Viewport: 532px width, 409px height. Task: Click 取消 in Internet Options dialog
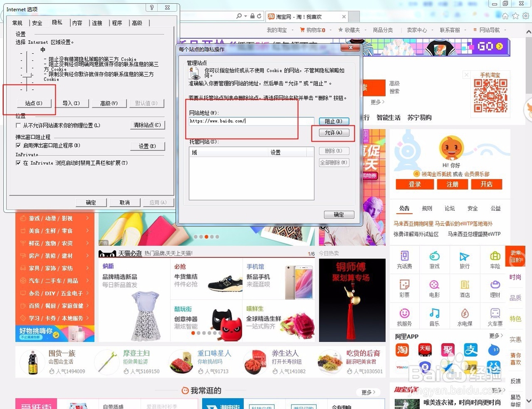pos(124,202)
